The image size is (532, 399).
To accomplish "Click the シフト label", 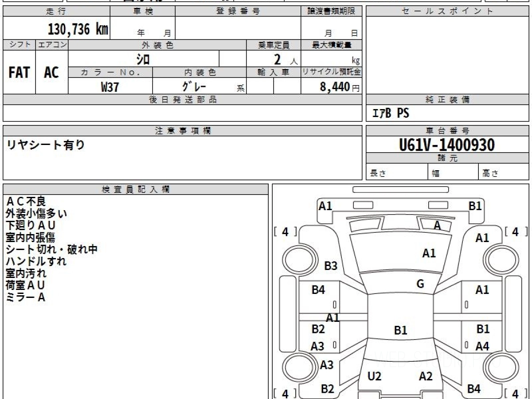I will 19,45.
